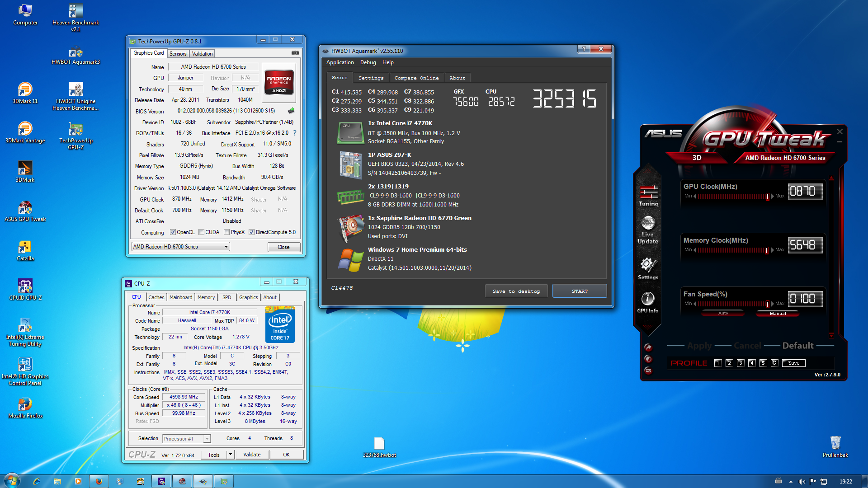Open the Heaven Benchmark v2.1 desktop icon
Image resolution: width=868 pixels, height=488 pixels.
(x=75, y=18)
